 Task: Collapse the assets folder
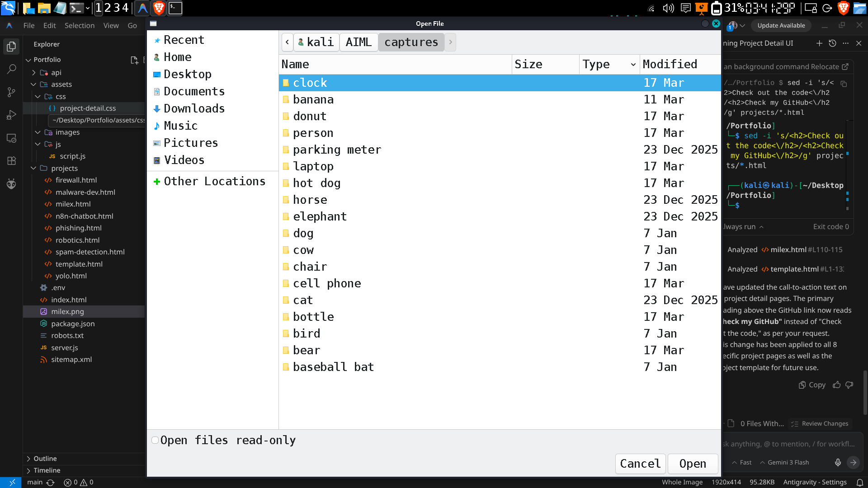tap(34, 84)
